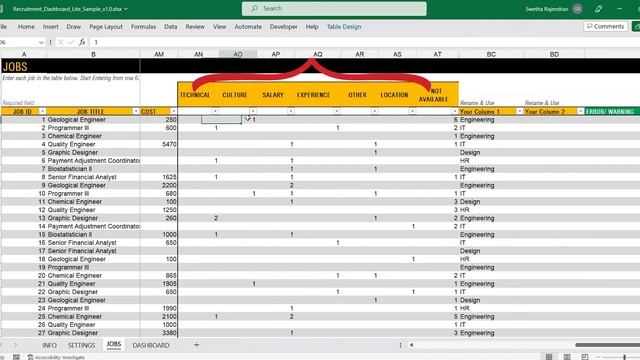
Task: Select the JOBS title cell
Action: pos(70,66)
